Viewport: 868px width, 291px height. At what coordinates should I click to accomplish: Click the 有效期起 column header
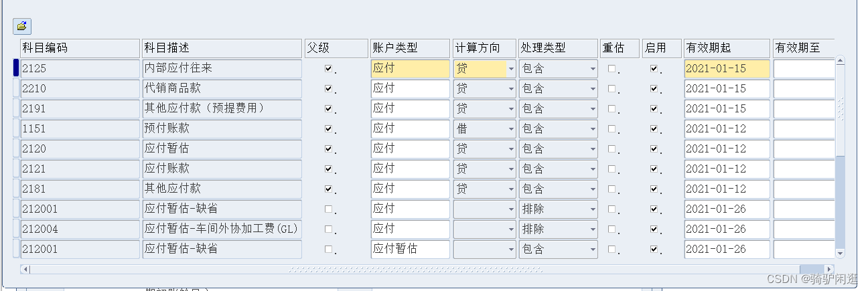coord(727,48)
